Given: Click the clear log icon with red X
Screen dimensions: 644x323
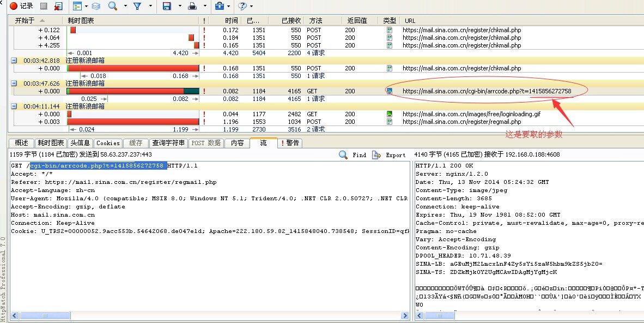Looking at the screenshot, I should click(57, 6).
